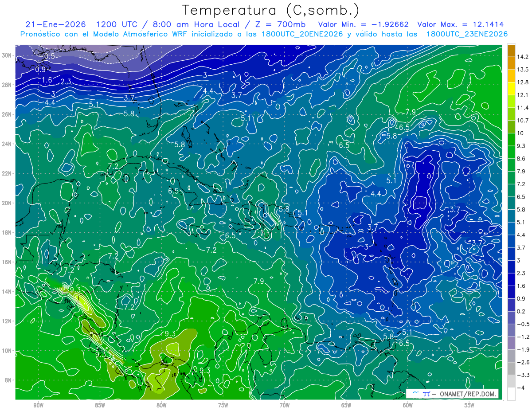Click the '18N' latitude axis label
The width and height of the screenshot is (532, 411).
click(x=8, y=232)
